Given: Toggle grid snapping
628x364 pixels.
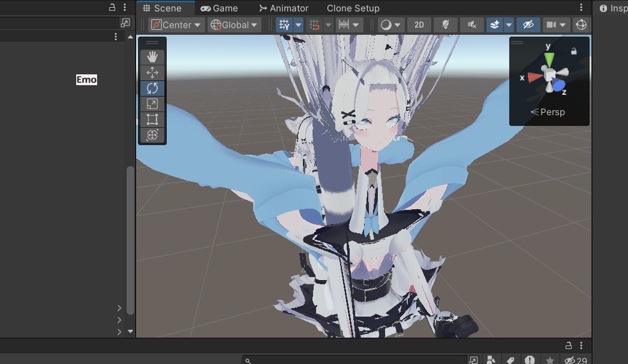Looking at the screenshot, I should tap(315, 25).
